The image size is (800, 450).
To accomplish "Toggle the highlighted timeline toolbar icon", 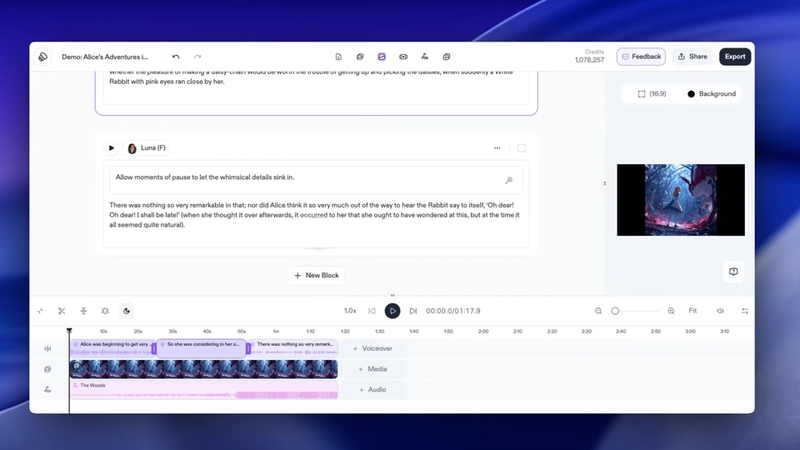I will coord(127,311).
